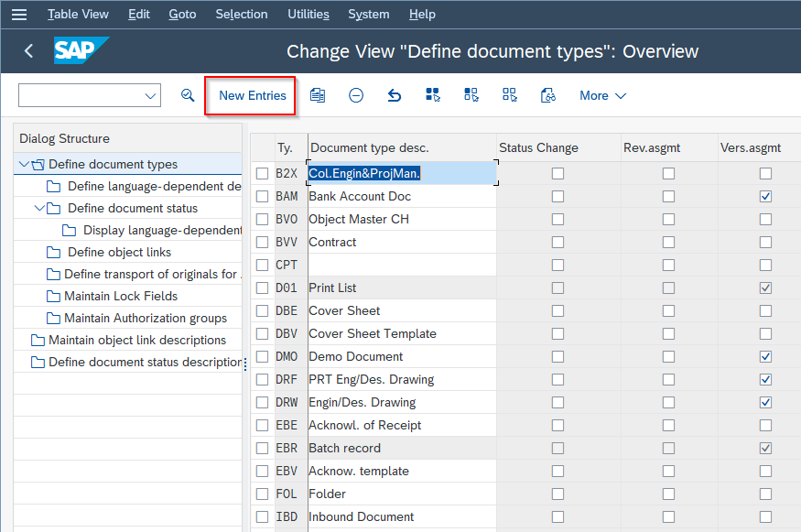Viewport: 801px width, 532px height.
Task: Click the Select Block icon
Action: click(x=471, y=95)
